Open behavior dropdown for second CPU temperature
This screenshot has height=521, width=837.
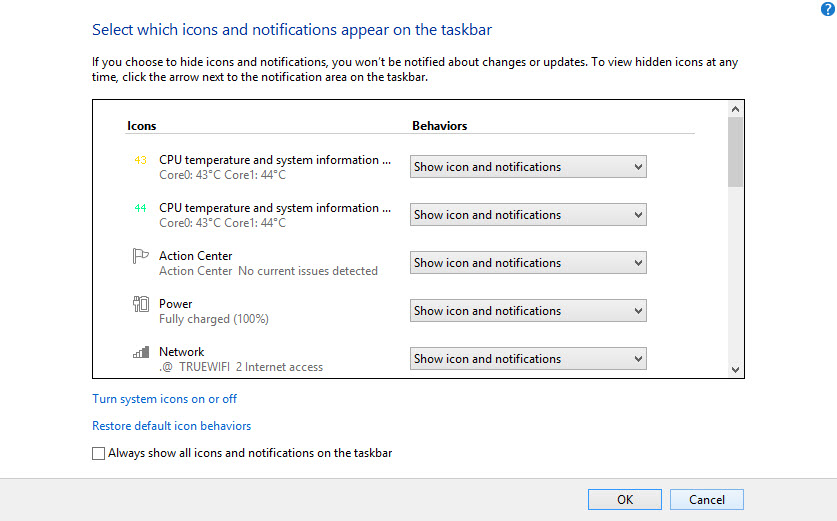coord(528,215)
